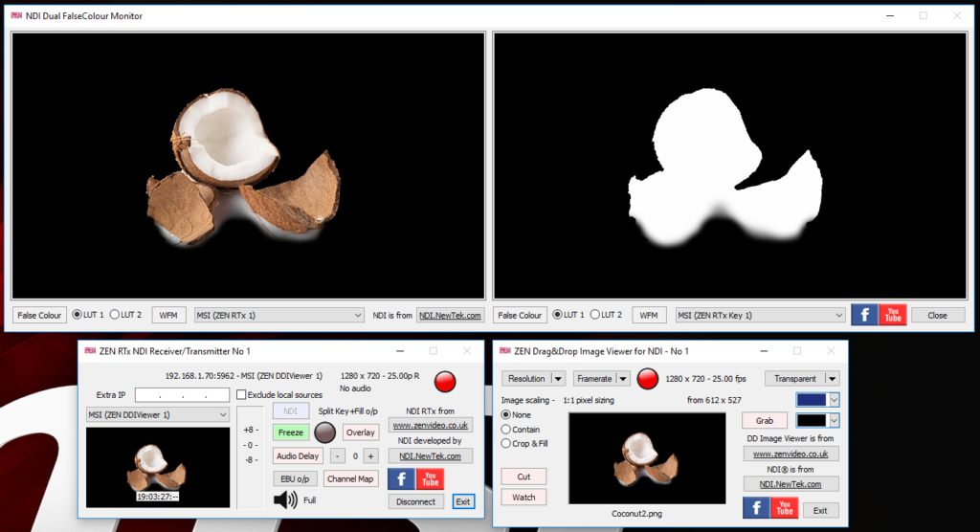Click Exit button in Image Viewer

tap(820, 511)
